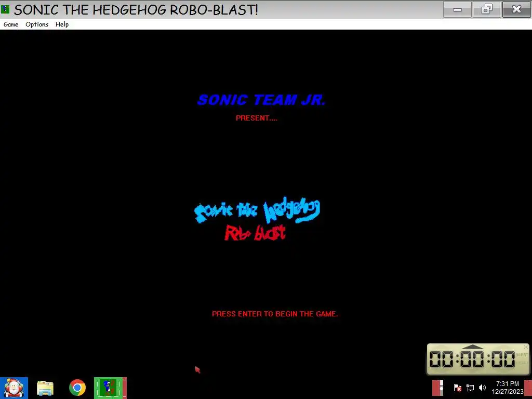
Task: Click the Sonic the Hedgehog logo text
Action: click(257, 210)
